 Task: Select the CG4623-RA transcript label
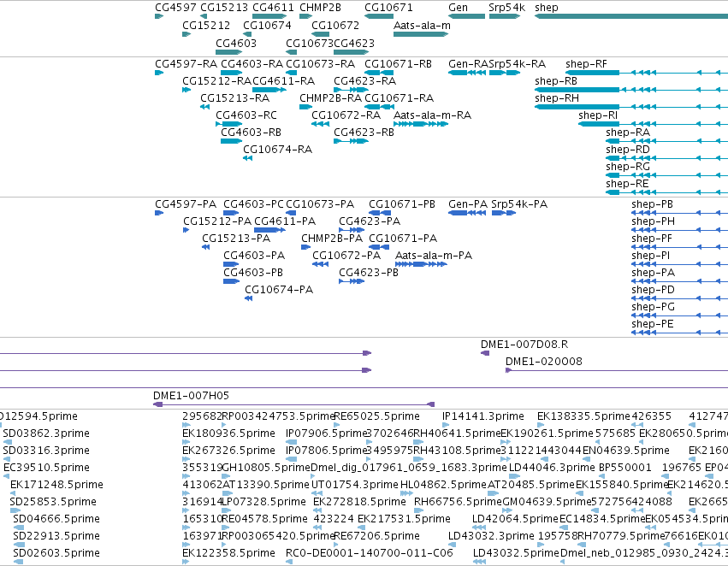365,81
